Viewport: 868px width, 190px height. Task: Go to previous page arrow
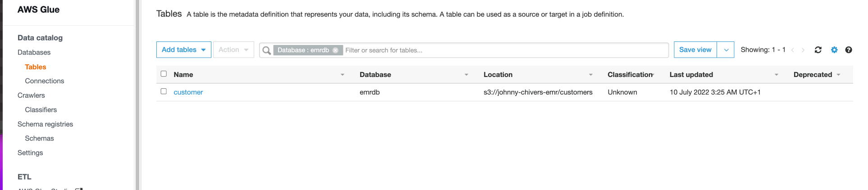pyautogui.click(x=793, y=50)
